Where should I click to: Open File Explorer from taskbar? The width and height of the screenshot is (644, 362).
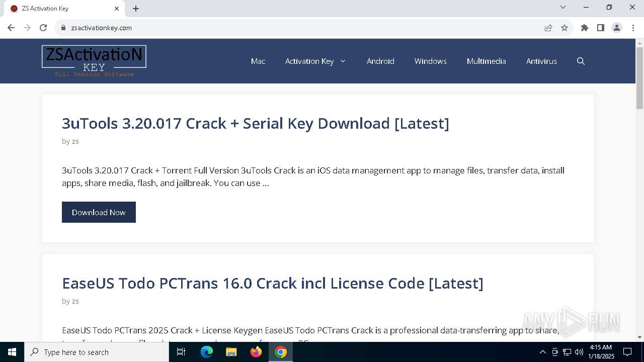pyautogui.click(x=231, y=352)
